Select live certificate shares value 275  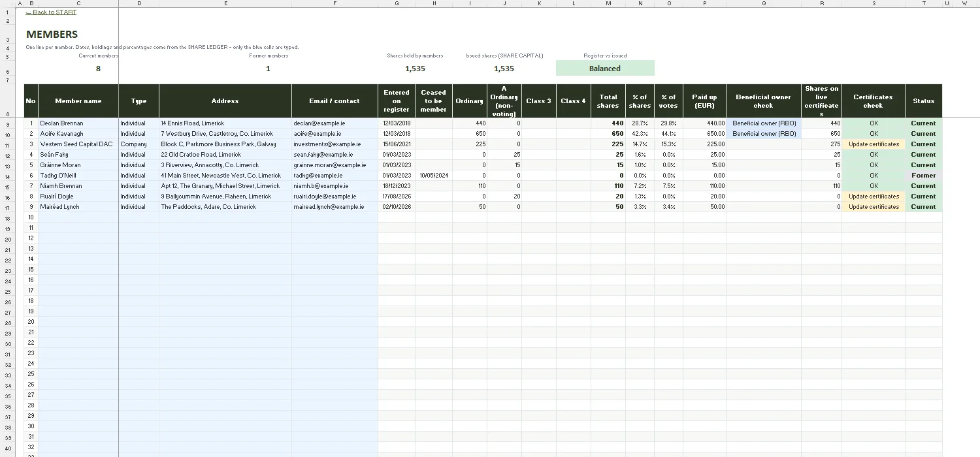click(x=821, y=144)
